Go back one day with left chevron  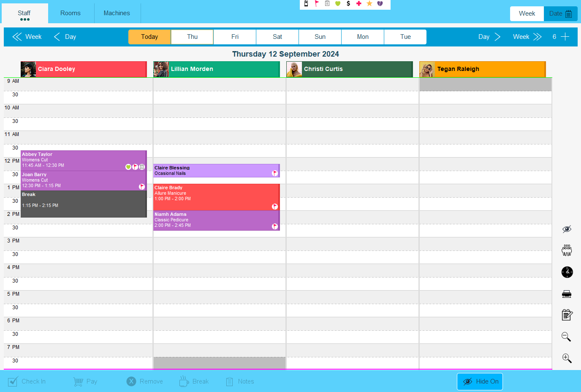point(57,37)
